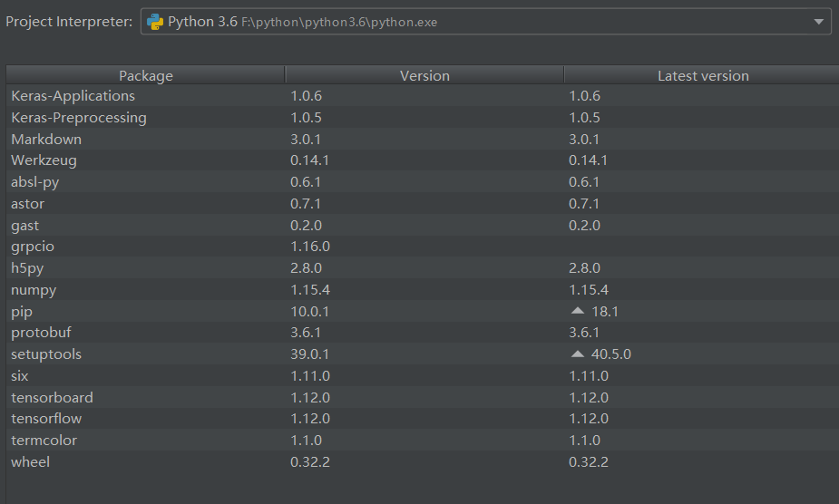Screen dimensions: 839x504
Task: Select the tensorboard package row
Action: [x=423, y=398]
